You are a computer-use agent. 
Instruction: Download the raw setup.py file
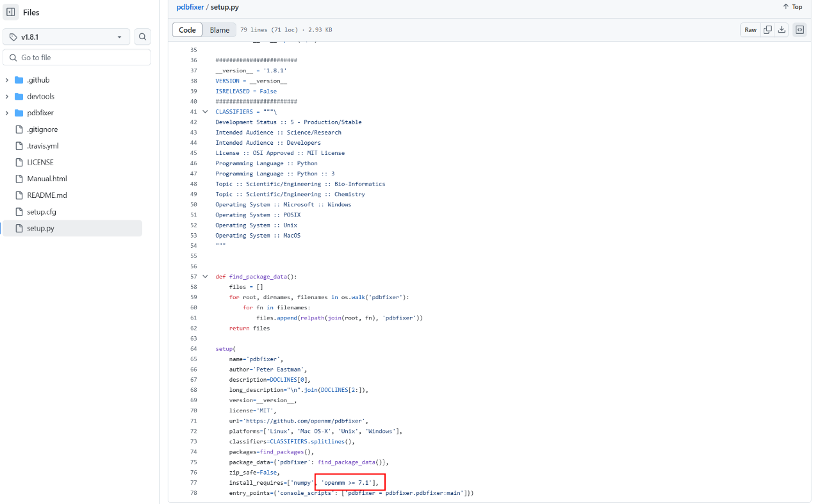782,29
